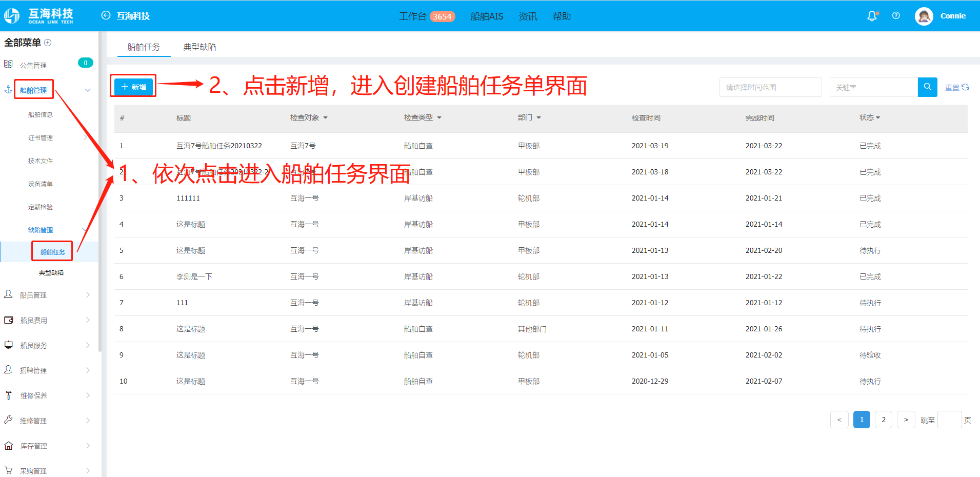Open the 部门 column filter dropdown

coord(538,118)
